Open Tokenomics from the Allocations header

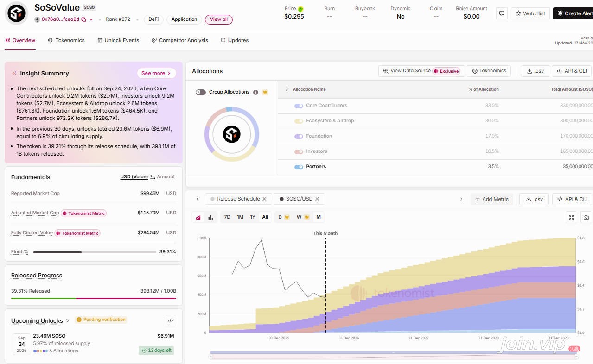tap(489, 71)
